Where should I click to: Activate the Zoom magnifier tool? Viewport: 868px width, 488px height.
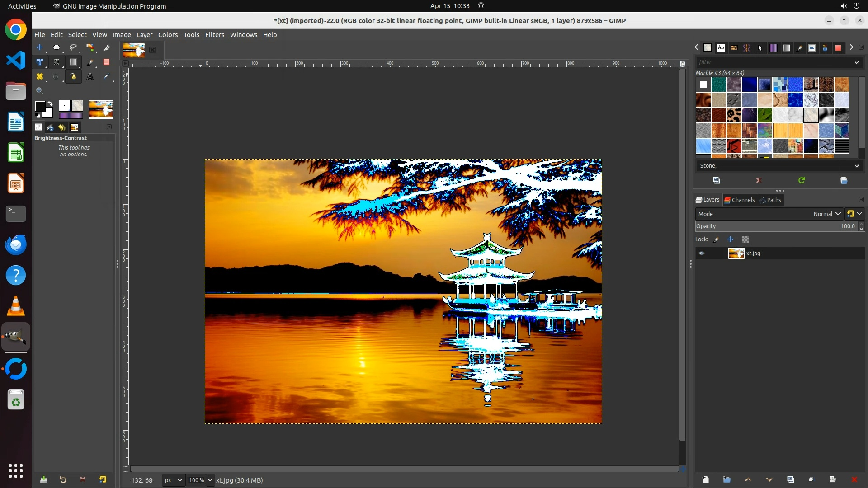(x=40, y=91)
